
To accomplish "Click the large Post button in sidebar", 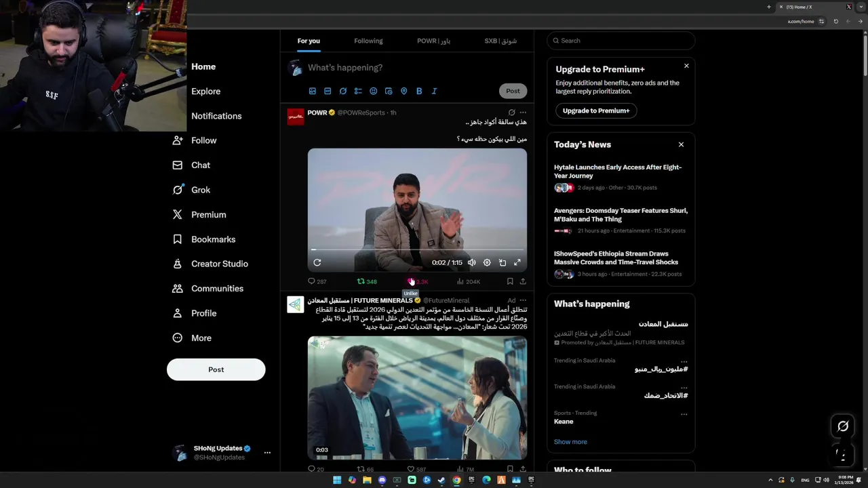I will 216,369.
